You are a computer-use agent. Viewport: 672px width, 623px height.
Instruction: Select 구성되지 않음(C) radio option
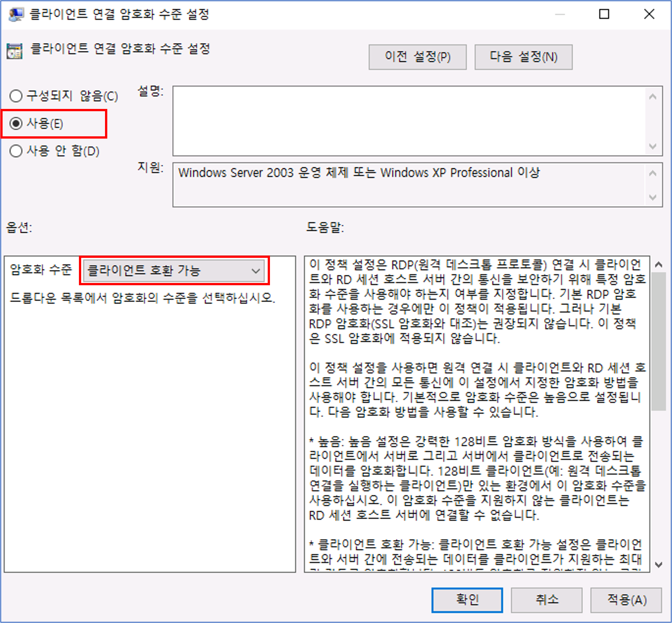coord(16,96)
